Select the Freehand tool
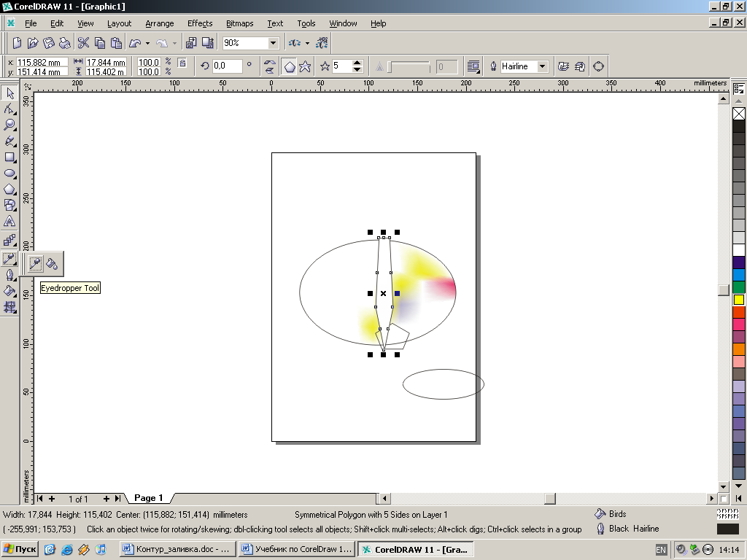The image size is (747, 560). coord(9,141)
